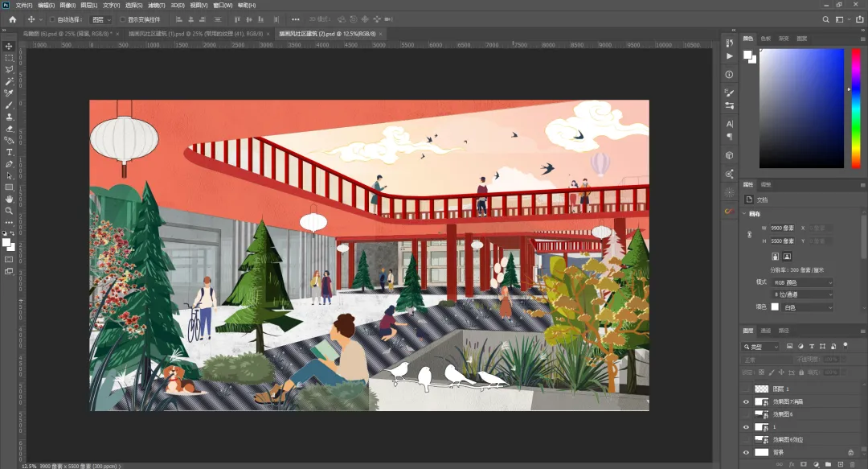Viewport: 868px width, 469px height.
Task: Click the Add layer style fx icon
Action: [x=792, y=464]
